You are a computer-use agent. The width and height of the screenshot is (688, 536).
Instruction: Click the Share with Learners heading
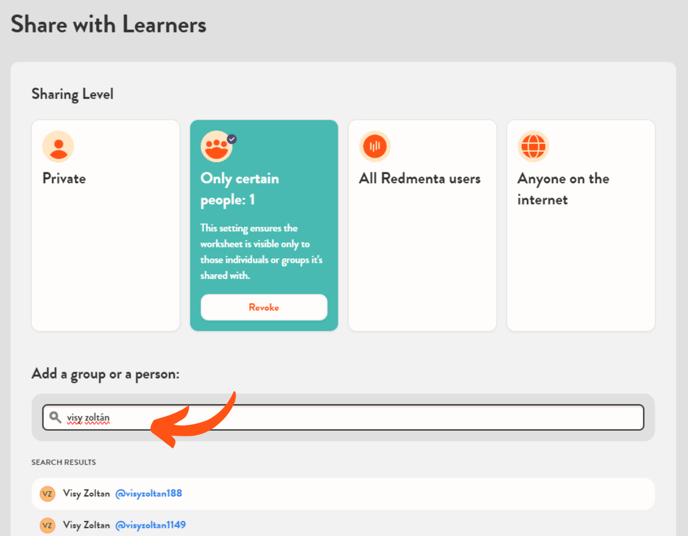coord(108,25)
